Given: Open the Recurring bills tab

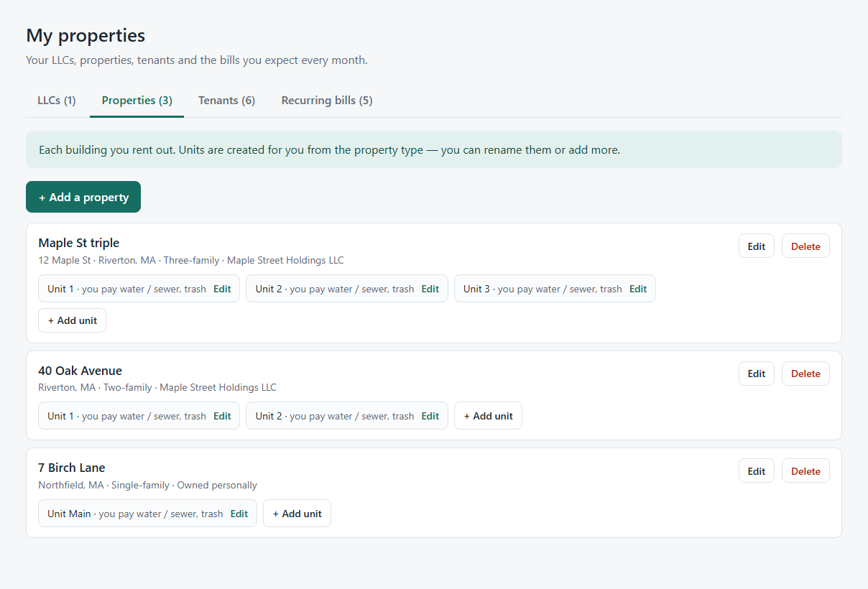Looking at the screenshot, I should click(327, 101).
